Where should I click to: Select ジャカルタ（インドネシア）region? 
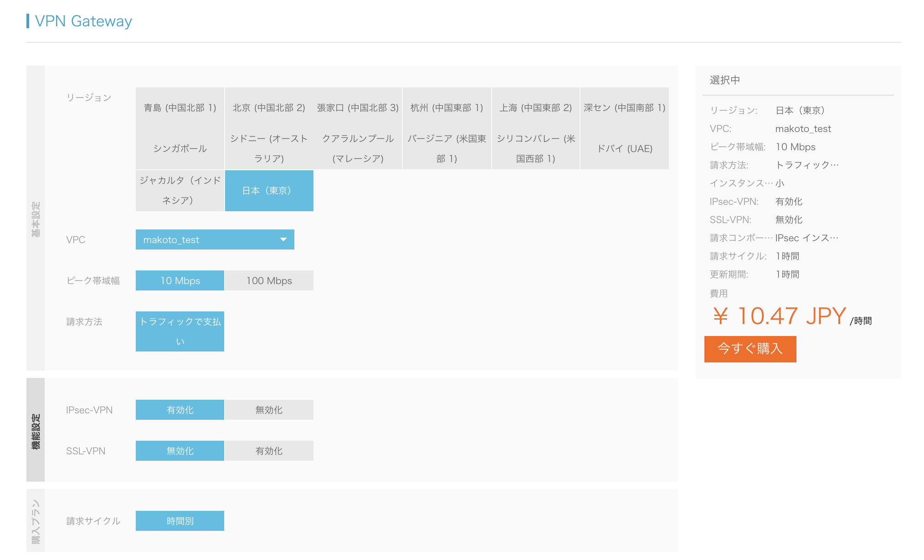click(x=180, y=190)
